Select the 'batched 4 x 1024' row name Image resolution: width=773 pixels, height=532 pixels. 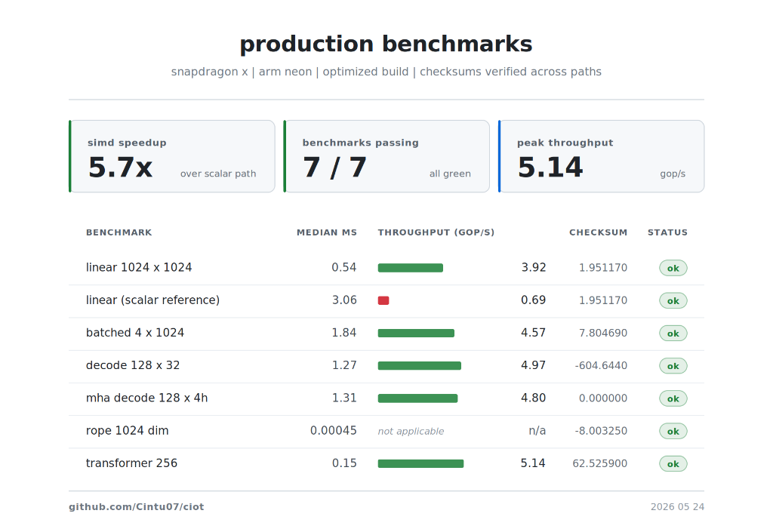pyautogui.click(x=135, y=333)
